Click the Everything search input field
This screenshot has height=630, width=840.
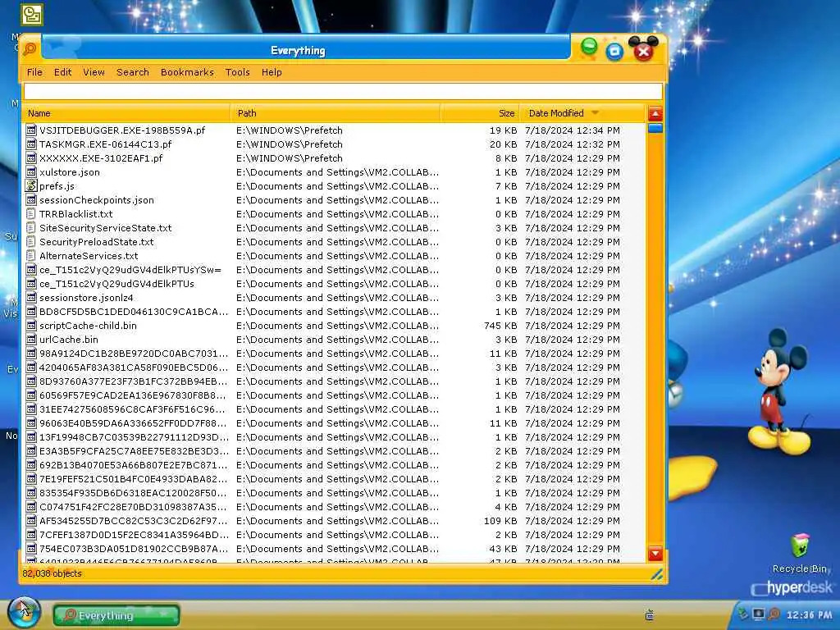coord(343,92)
